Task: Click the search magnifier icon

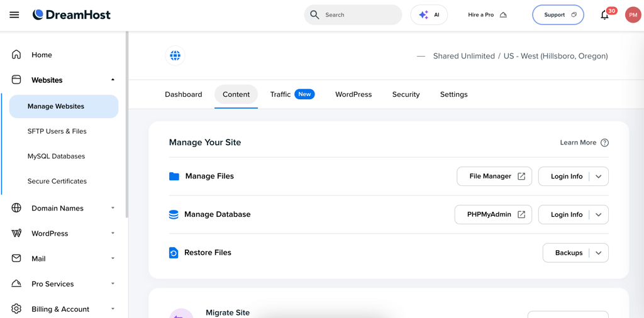Action: [x=314, y=15]
